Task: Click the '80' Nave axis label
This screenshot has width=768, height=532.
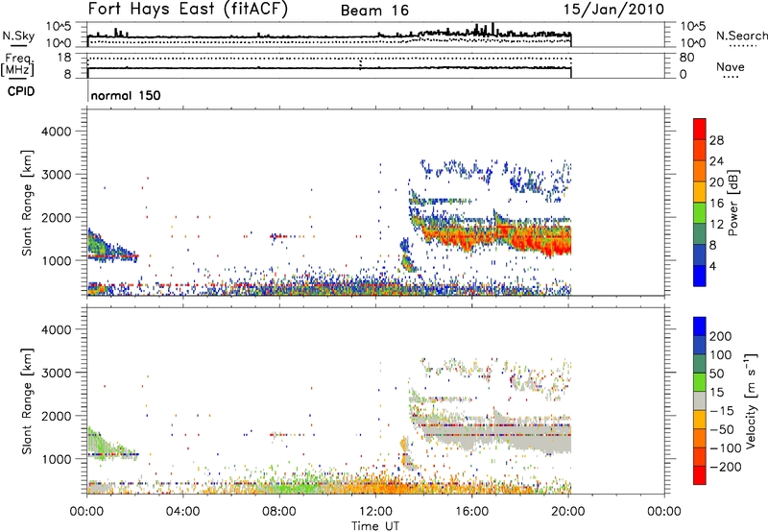Action: [686, 58]
